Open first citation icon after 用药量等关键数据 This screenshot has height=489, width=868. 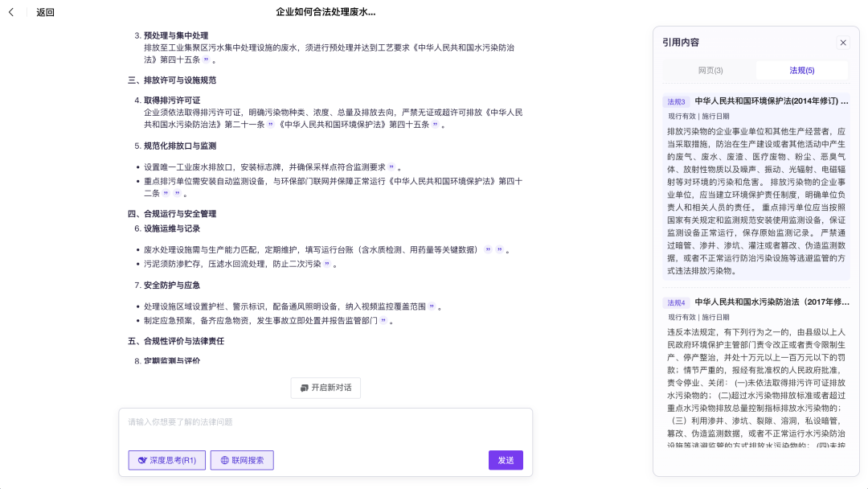(x=487, y=250)
